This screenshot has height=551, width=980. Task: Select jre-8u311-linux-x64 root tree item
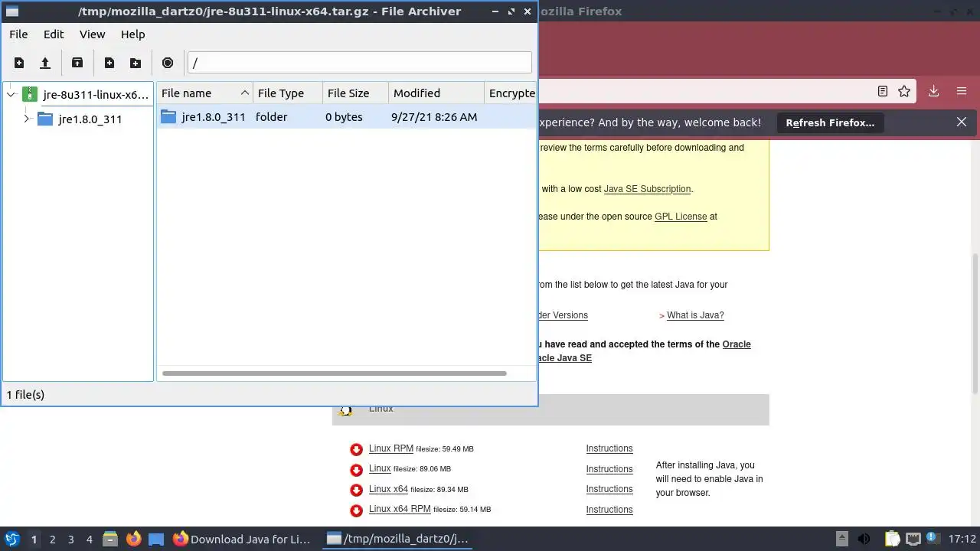(x=96, y=95)
